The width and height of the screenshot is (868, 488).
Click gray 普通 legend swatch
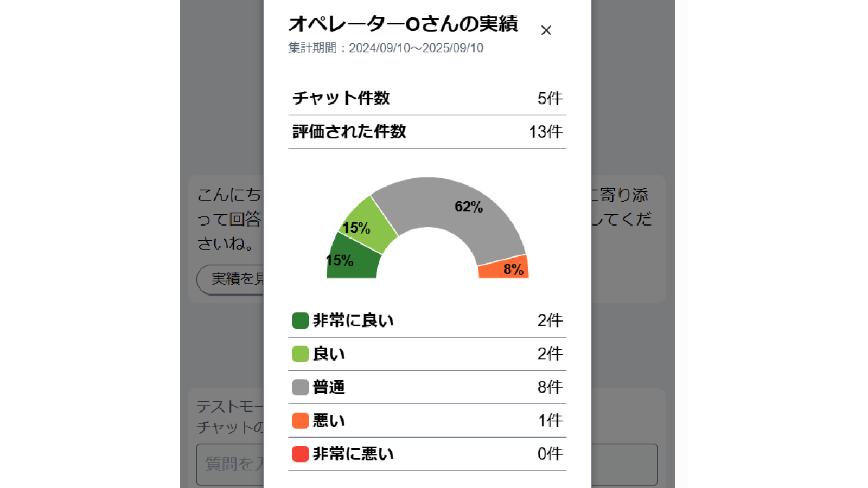pyautogui.click(x=300, y=387)
